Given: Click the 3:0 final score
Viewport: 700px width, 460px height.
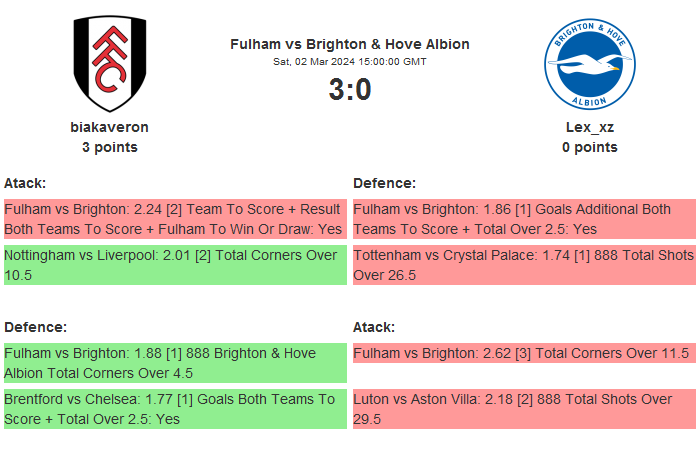Looking at the screenshot, I should 350,90.
